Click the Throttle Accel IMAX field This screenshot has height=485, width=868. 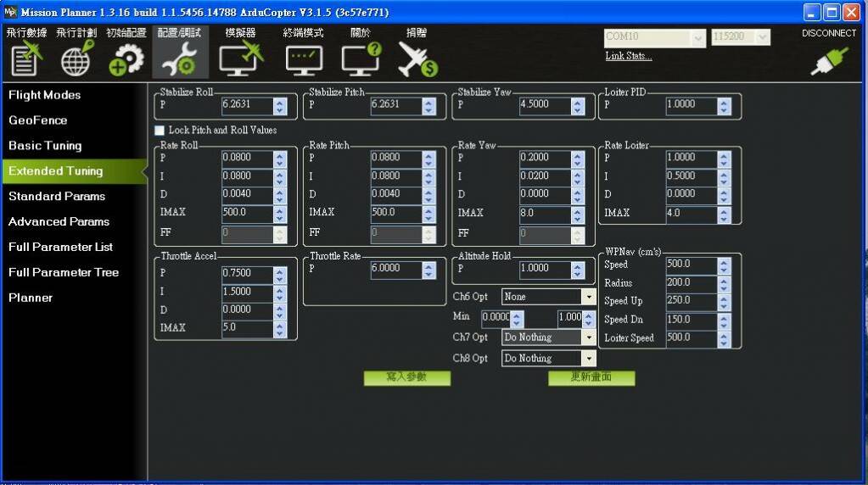248,328
